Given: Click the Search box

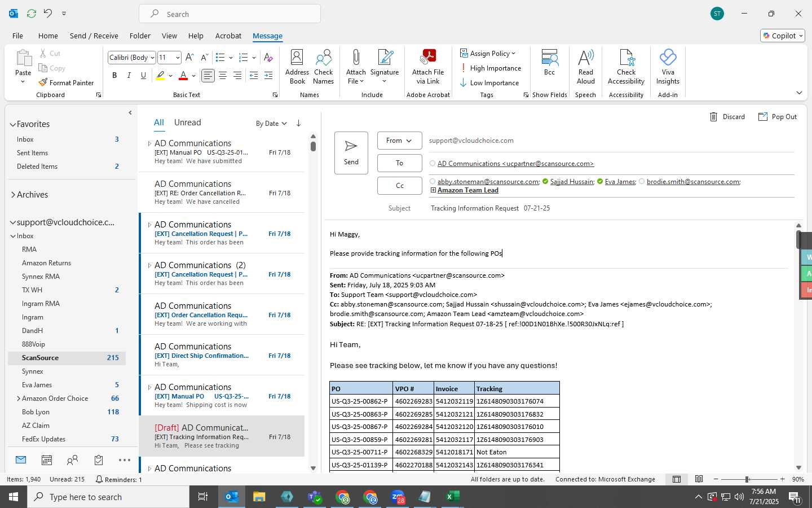Looking at the screenshot, I should click(x=230, y=14).
